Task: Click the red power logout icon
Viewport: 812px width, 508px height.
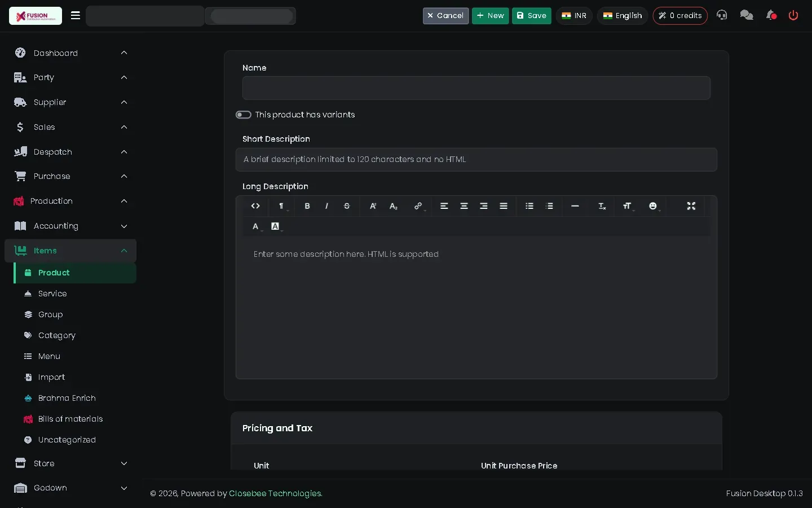Action: pos(793,15)
